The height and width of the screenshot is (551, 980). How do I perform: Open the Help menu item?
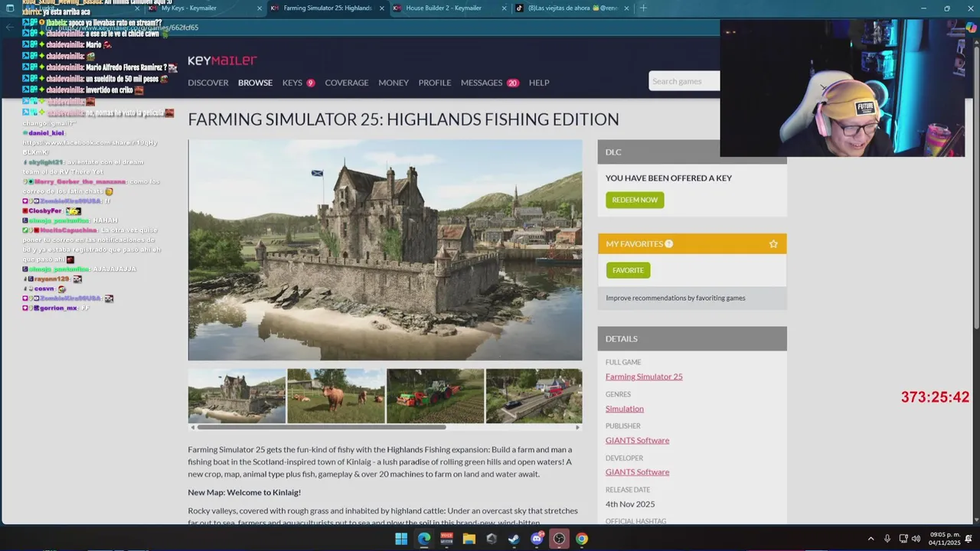(x=539, y=83)
